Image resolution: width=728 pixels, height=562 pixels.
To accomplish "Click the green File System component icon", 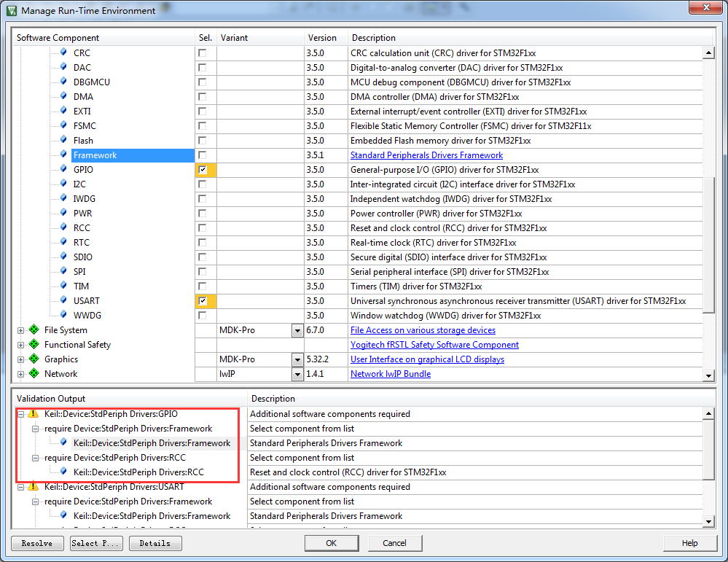I will pyautogui.click(x=34, y=330).
